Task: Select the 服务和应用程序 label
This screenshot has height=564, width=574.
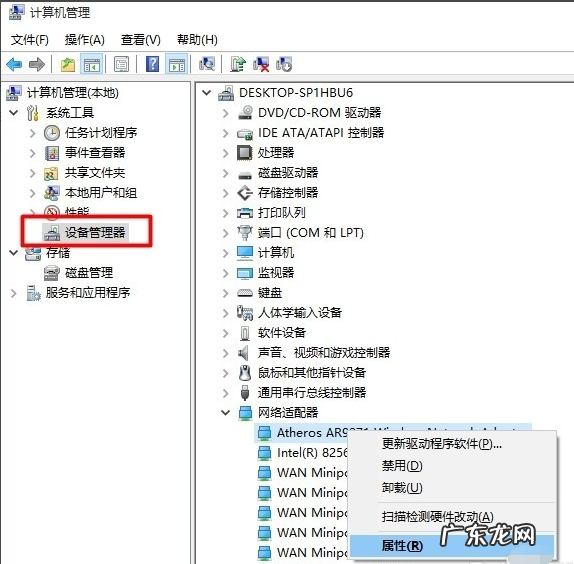Action: tap(88, 293)
